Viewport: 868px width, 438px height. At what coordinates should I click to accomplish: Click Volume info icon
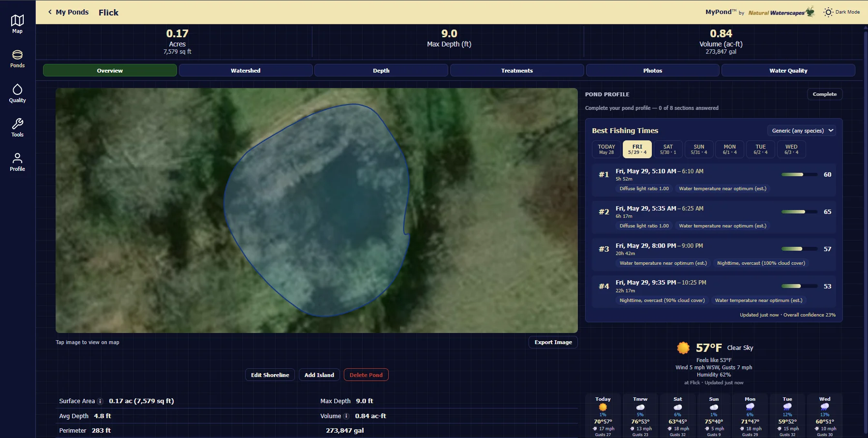click(346, 416)
